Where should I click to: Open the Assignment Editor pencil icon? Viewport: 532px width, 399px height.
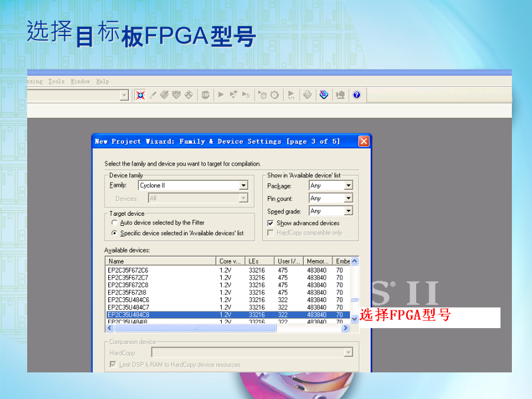[x=153, y=95]
